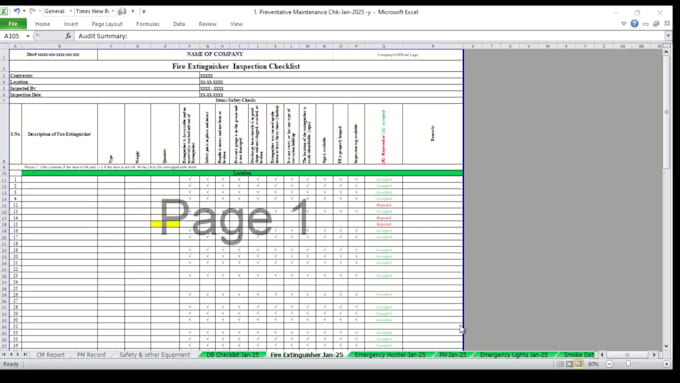Switch to Normal view status bar icon
The width and height of the screenshot is (680, 383).
pos(560,364)
